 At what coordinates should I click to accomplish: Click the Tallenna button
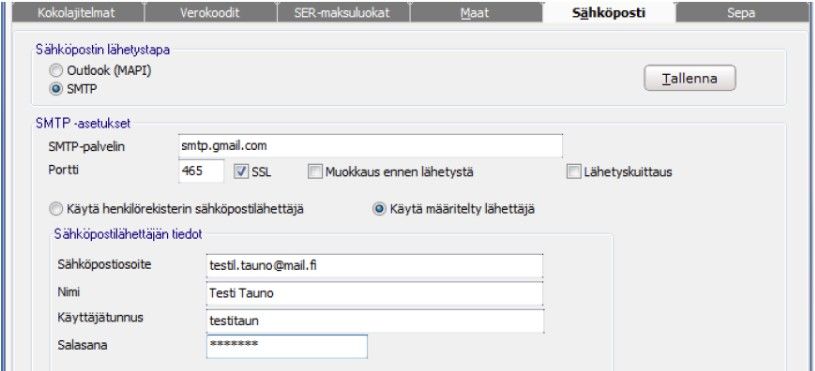pyautogui.click(x=690, y=78)
